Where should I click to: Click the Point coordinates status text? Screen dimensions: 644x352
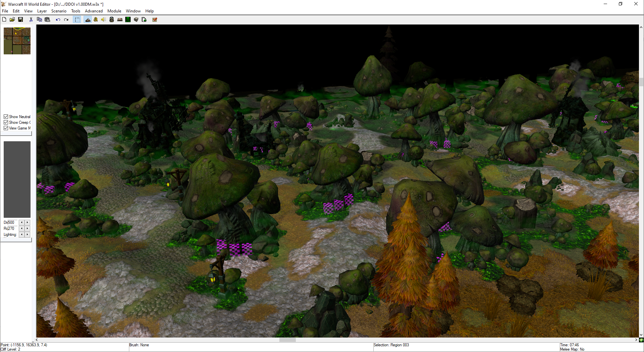tap(24, 345)
